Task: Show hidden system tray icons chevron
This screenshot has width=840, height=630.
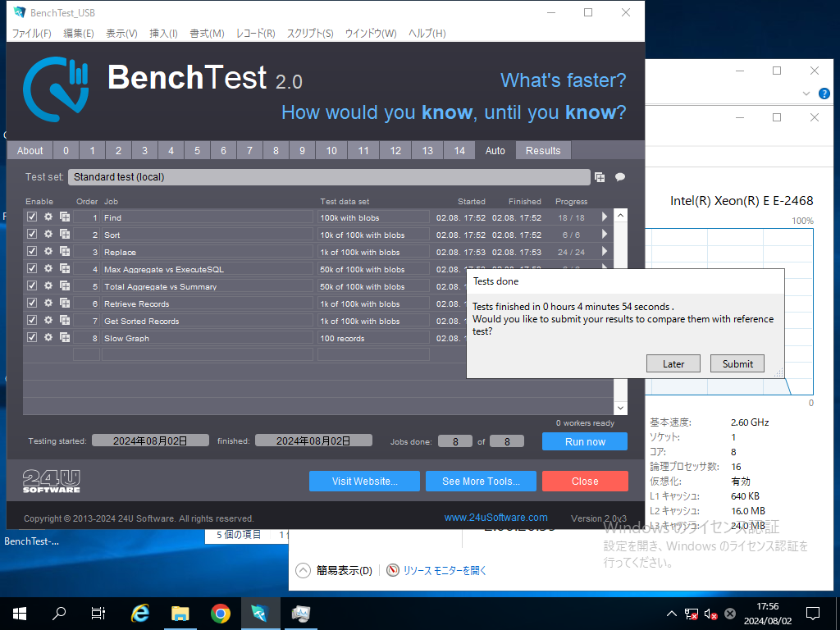Action: 671,614
